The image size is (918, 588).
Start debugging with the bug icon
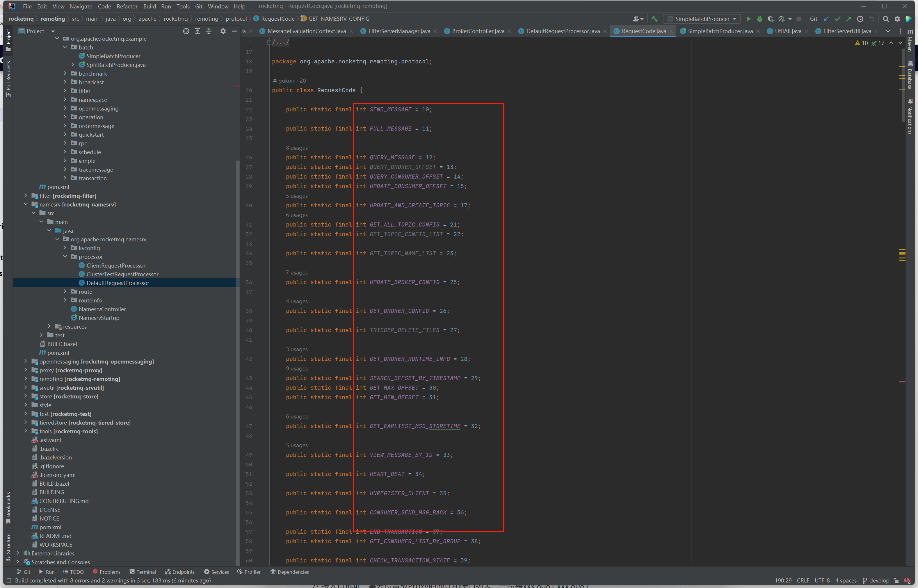click(x=759, y=19)
